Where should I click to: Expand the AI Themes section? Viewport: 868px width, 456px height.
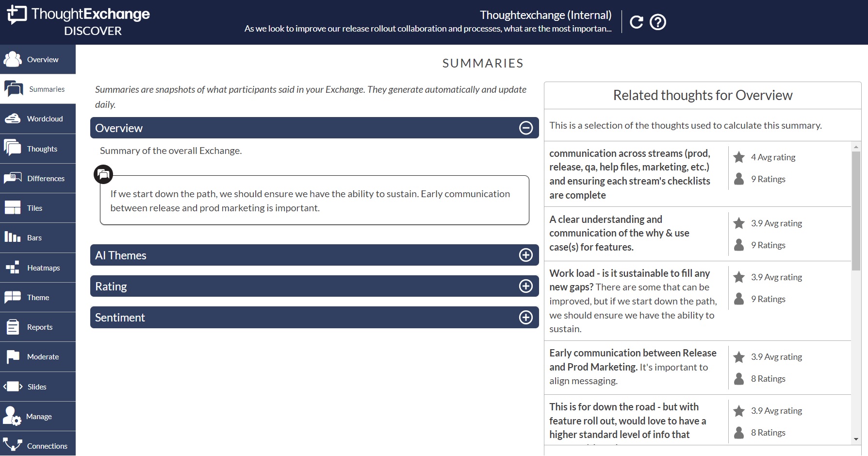point(314,255)
